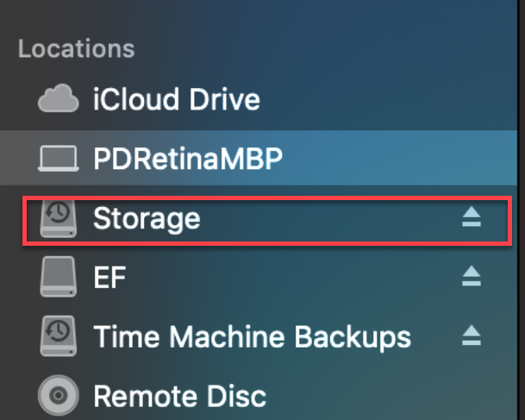Open the Storage volume by name
525x420 pixels.
[x=147, y=219]
